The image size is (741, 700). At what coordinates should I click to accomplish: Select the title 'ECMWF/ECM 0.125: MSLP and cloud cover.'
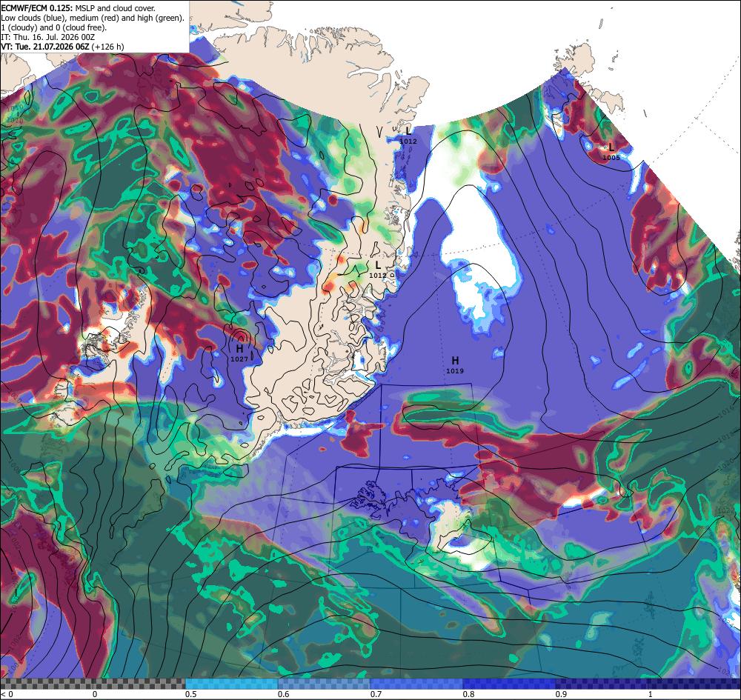78,8
